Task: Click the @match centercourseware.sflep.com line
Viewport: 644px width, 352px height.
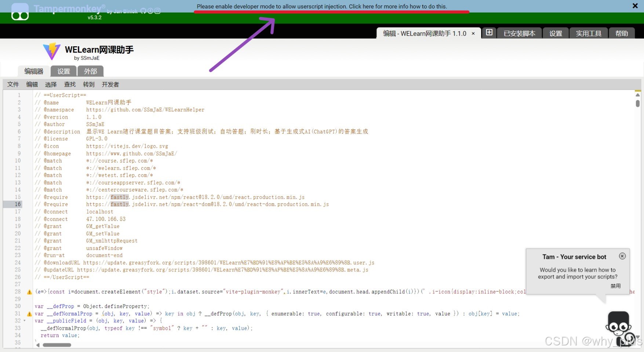Action: pyautogui.click(x=109, y=190)
